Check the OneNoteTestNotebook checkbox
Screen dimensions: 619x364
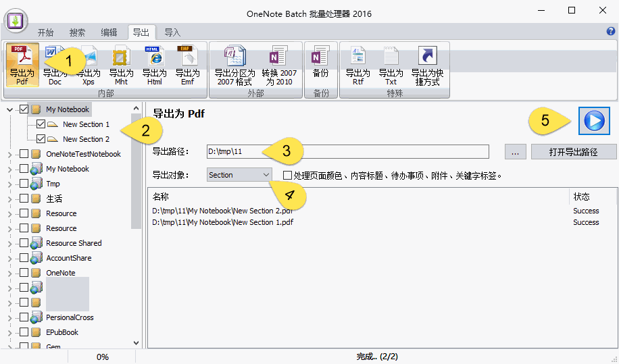tap(24, 154)
